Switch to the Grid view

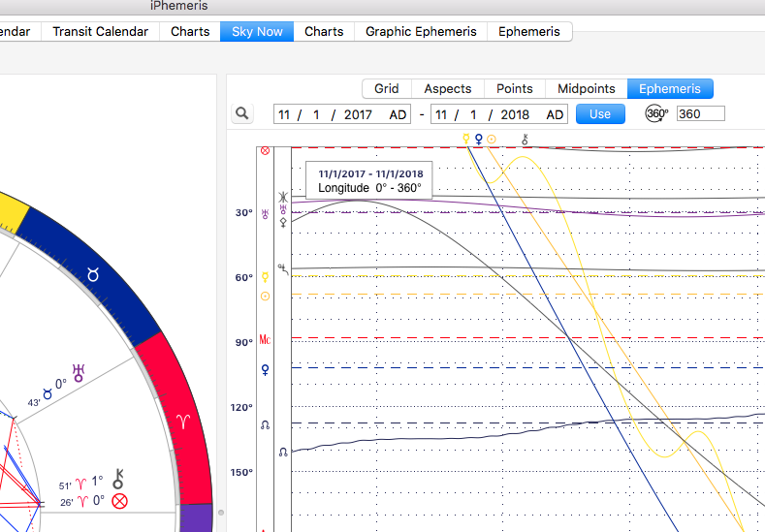(x=387, y=89)
